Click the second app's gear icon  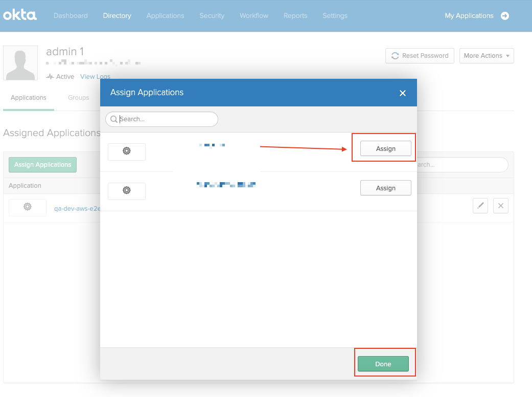coord(127,191)
